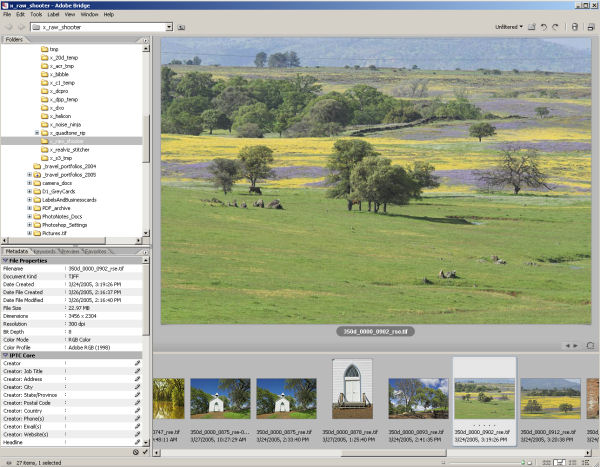Switch to details view in status bar

point(573,463)
